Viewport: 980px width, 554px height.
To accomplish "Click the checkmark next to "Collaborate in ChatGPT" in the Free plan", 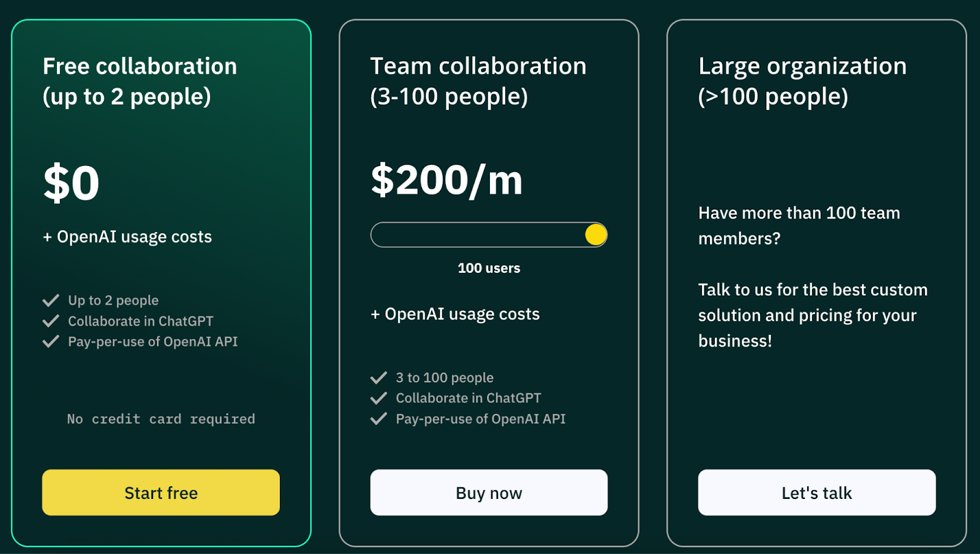I will tap(51, 321).
